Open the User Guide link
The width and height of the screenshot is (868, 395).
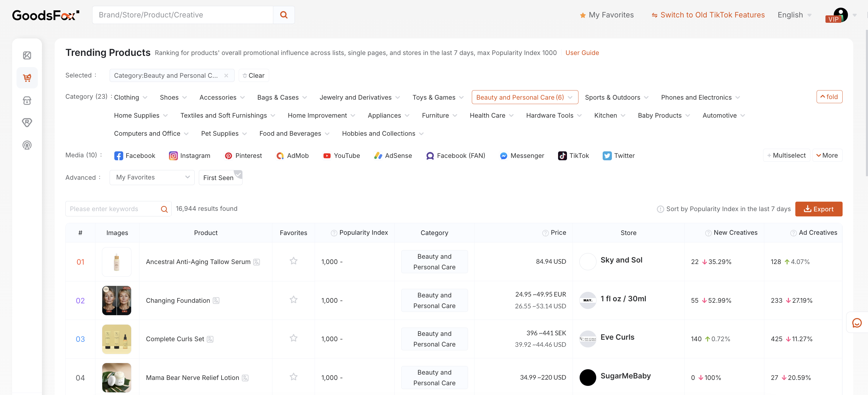tap(582, 53)
